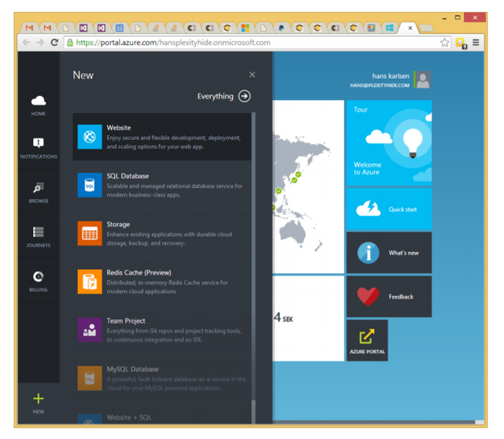The image size is (504, 439).
Task: Click the billing tile showing SEK
Action: coord(308,319)
